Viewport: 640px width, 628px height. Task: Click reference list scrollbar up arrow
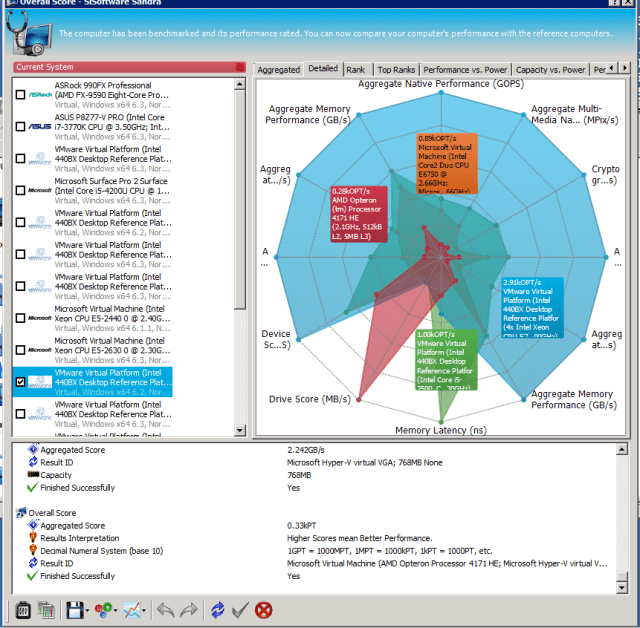pos(240,84)
